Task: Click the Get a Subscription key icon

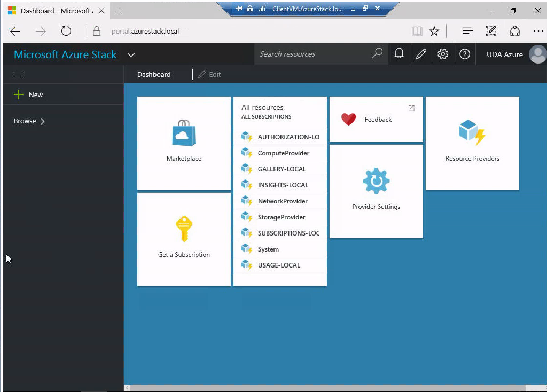Action: tap(184, 229)
